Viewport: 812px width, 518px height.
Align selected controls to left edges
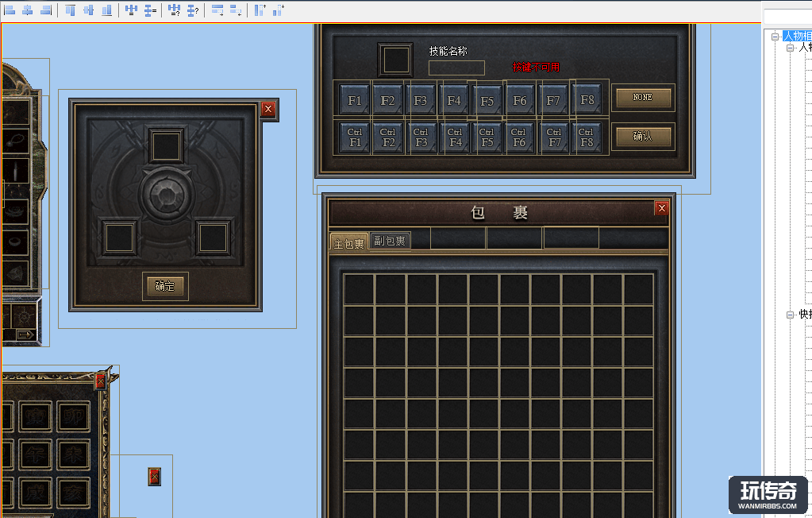[10, 10]
